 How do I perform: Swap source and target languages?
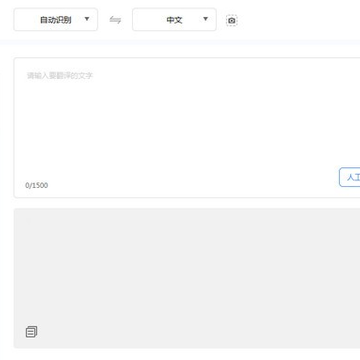click(x=115, y=20)
